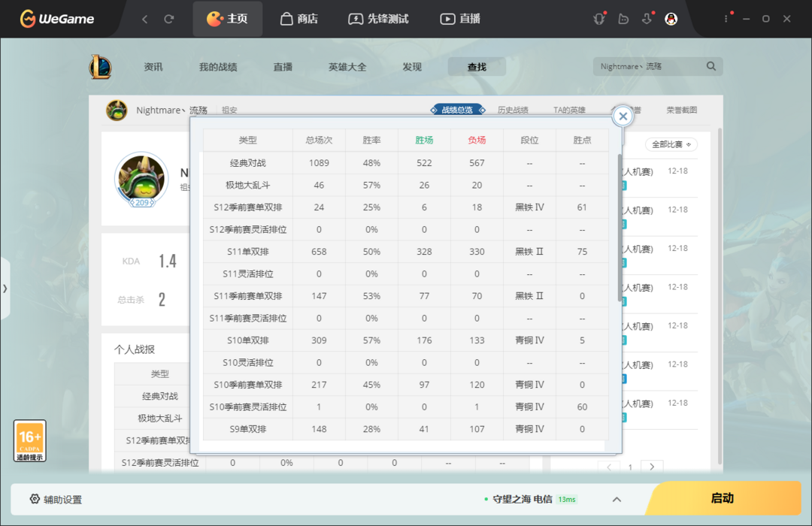Click the popup table vertical scrollbar
The height and width of the screenshot is (526, 812).
point(620,228)
